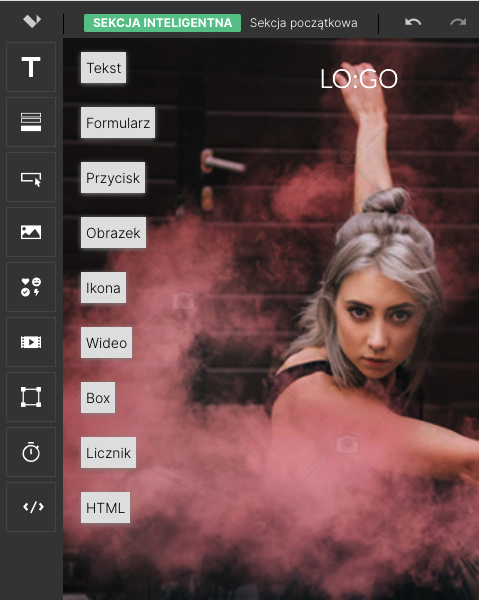The width and height of the screenshot is (479, 600).
Task: Click the Wideo tooltip label
Action: click(106, 343)
